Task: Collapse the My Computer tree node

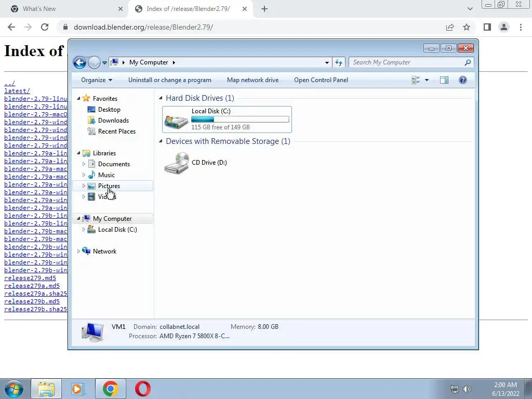Action: tap(79, 219)
